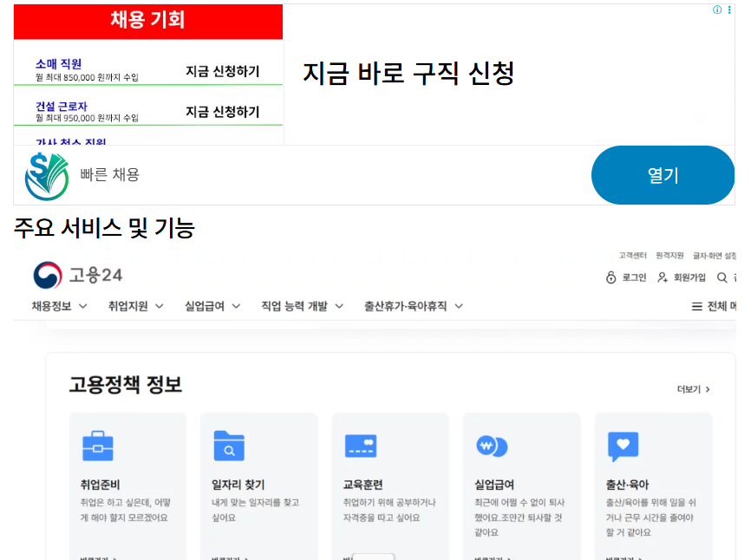This screenshot has height=560, width=751.
Task: Click the 지금 바로 구직 신청 ad headline
Action: click(x=408, y=73)
